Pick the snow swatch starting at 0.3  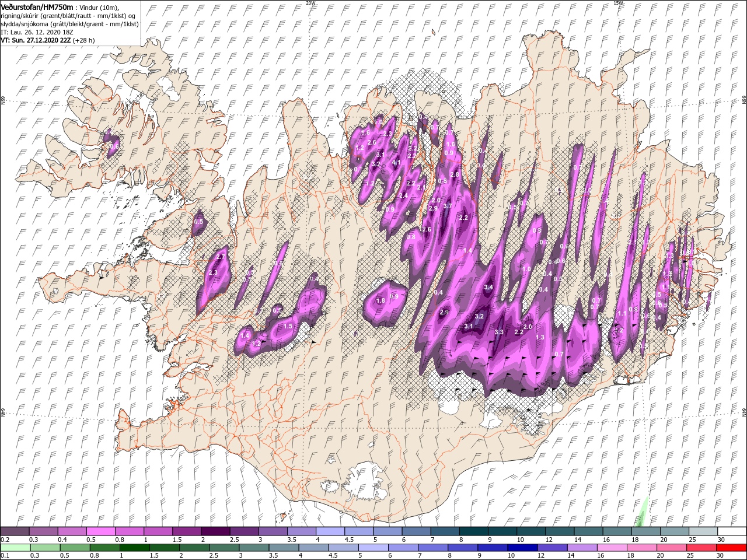coord(44,531)
